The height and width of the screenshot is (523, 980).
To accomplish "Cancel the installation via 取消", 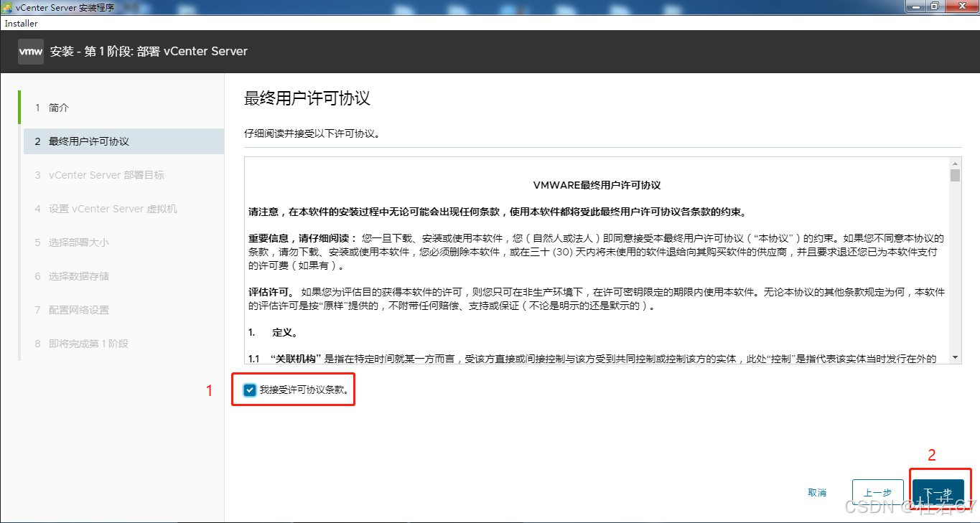I will (x=817, y=493).
